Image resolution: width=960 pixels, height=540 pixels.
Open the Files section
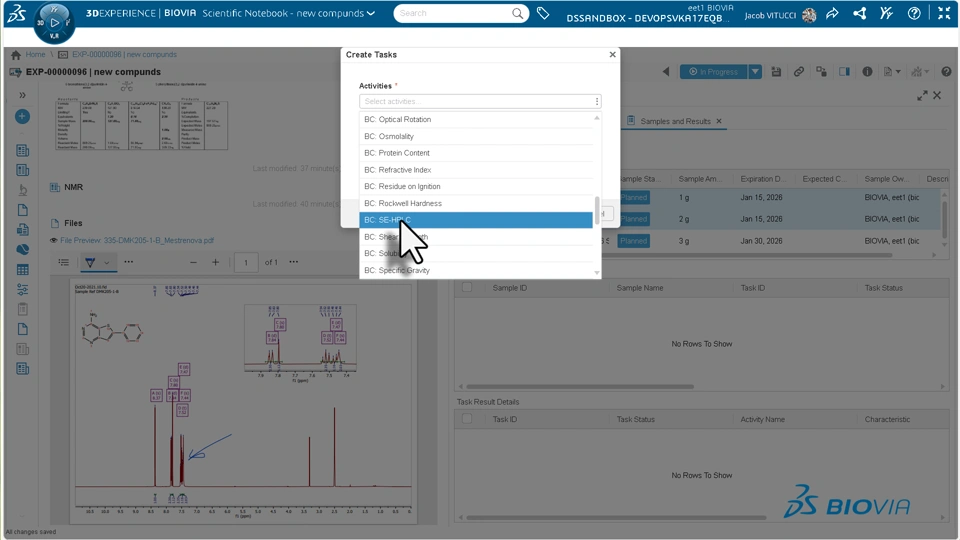point(73,223)
